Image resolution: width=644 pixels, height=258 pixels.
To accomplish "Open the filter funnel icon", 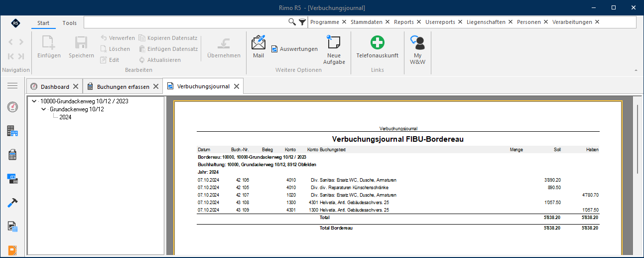I will 302,22.
